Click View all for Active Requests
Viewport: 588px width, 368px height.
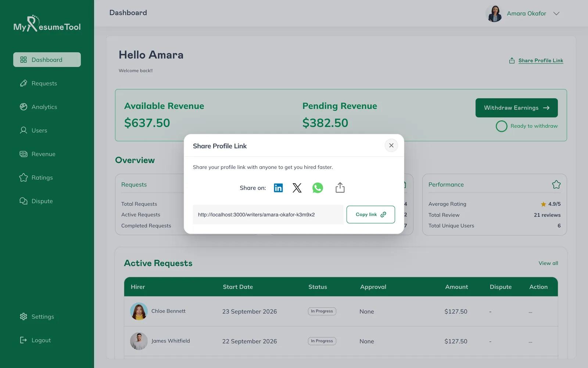click(548, 263)
